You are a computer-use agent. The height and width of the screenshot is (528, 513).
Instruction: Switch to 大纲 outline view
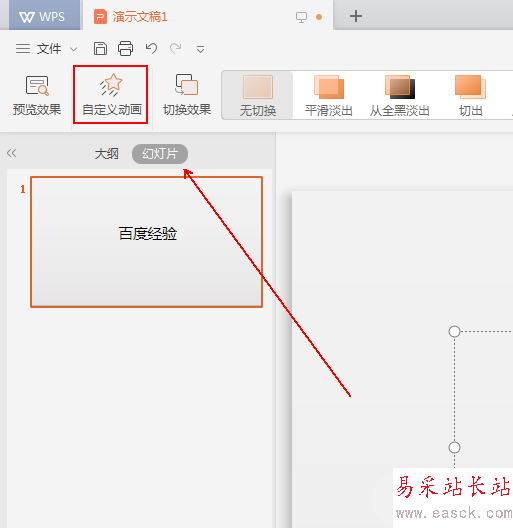[106, 154]
